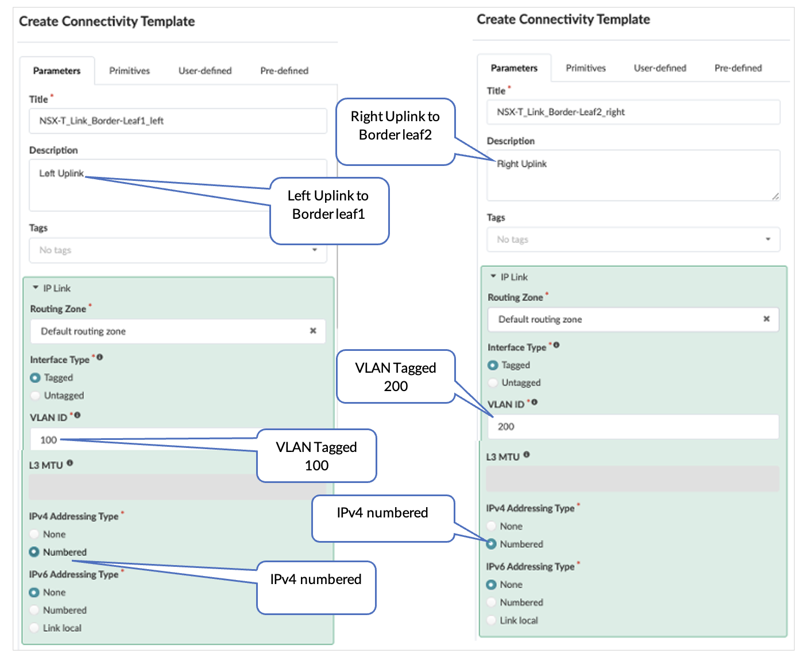Click the right VLAN ID field showing 200
812x657 pixels.
point(633,427)
